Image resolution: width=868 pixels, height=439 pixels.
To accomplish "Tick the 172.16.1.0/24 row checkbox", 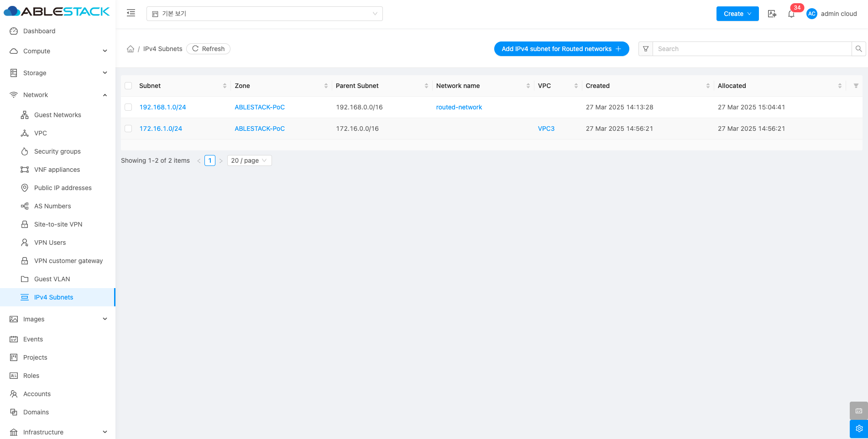I will coord(128,129).
